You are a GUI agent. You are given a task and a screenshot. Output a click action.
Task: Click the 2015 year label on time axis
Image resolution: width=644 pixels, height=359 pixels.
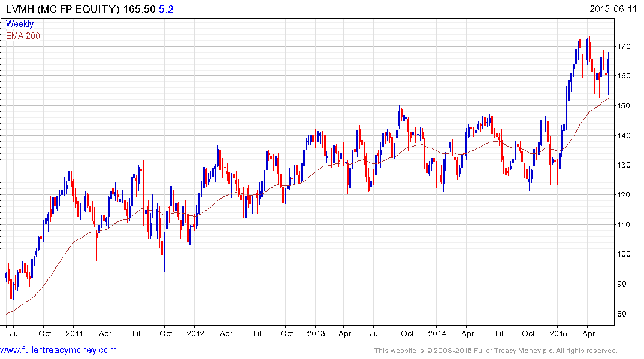pyautogui.click(x=558, y=333)
